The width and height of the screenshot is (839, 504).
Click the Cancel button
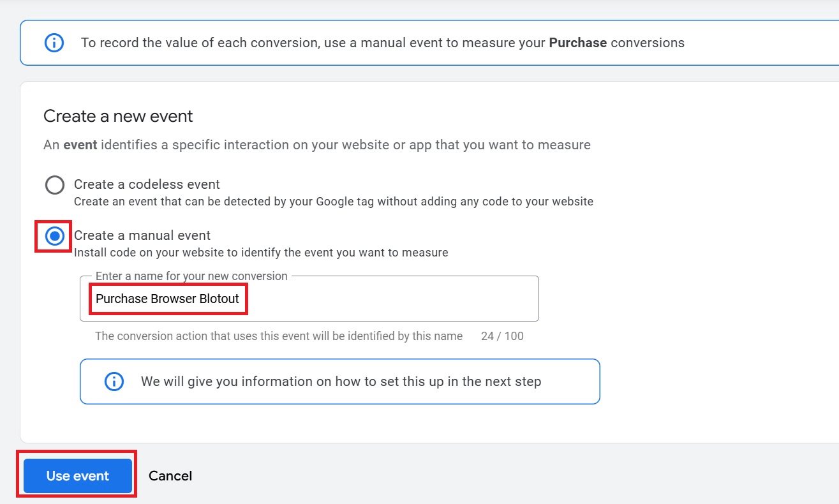[x=170, y=476]
